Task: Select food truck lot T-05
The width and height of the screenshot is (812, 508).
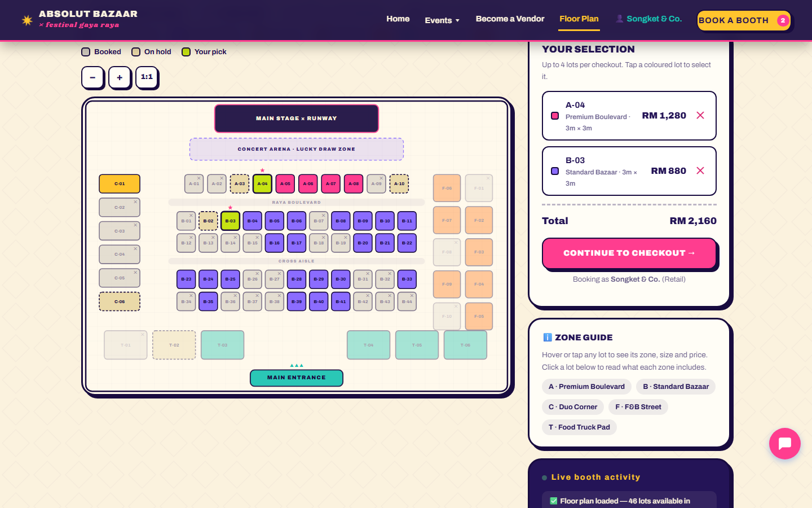Action: (417, 345)
